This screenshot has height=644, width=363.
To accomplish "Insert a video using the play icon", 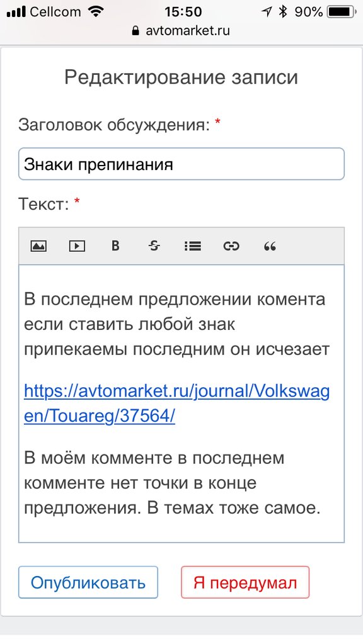I will [76, 246].
